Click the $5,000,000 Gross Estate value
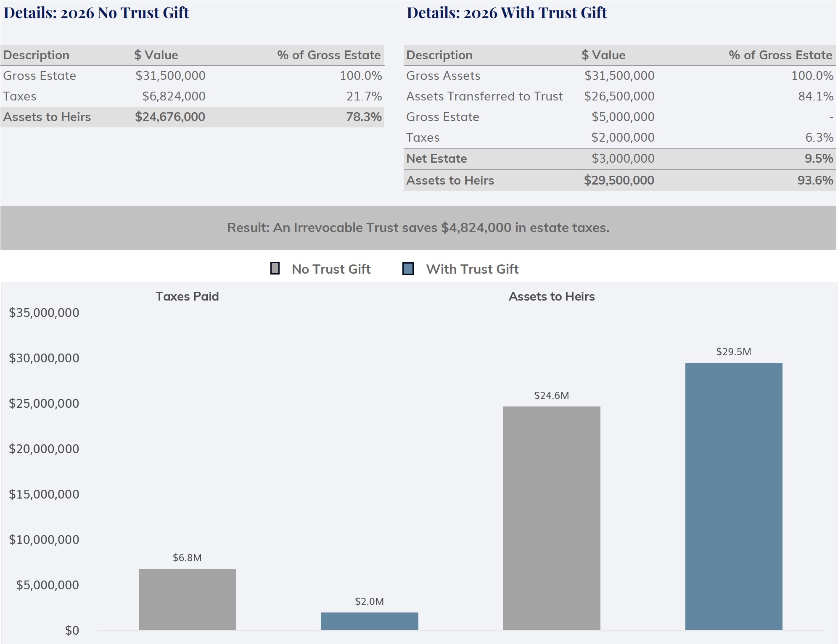The width and height of the screenshot is (838, 644). click(623, 117)
